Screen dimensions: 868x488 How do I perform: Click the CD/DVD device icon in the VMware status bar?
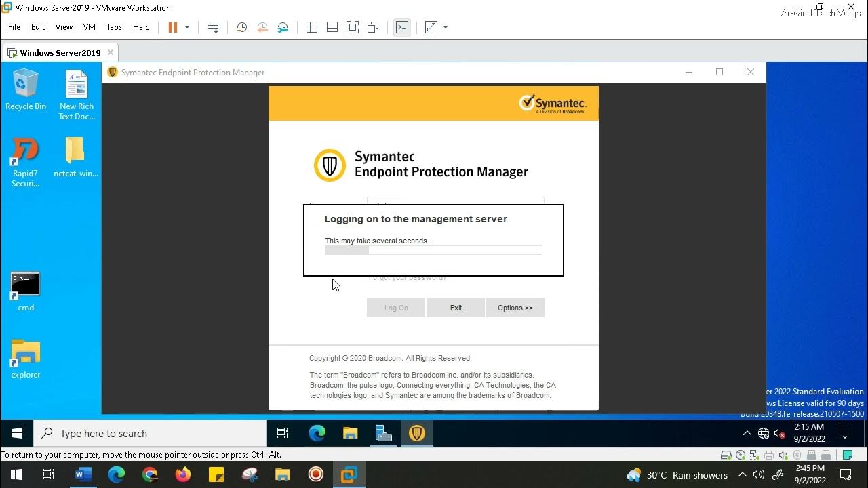[x=741, y=455]
